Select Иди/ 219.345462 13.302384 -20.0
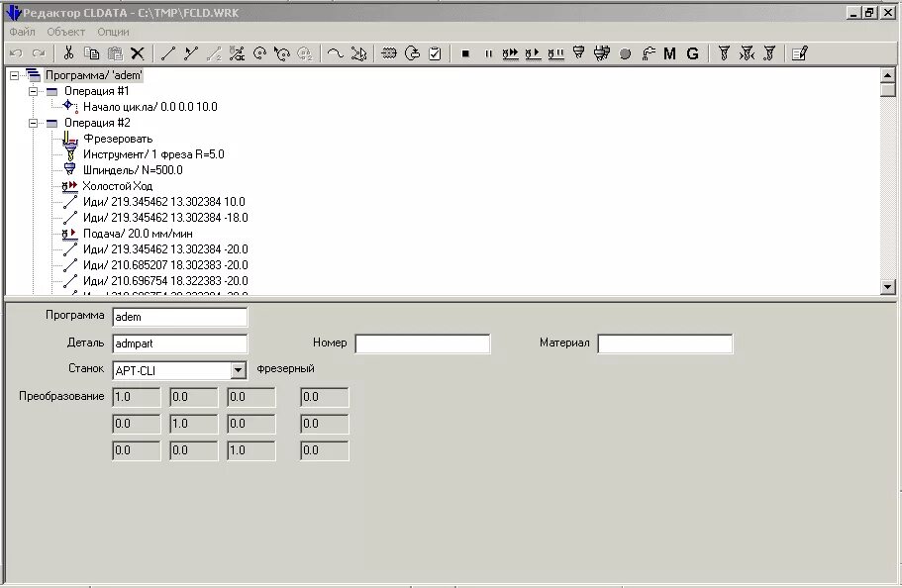 (x=165, y=249)
